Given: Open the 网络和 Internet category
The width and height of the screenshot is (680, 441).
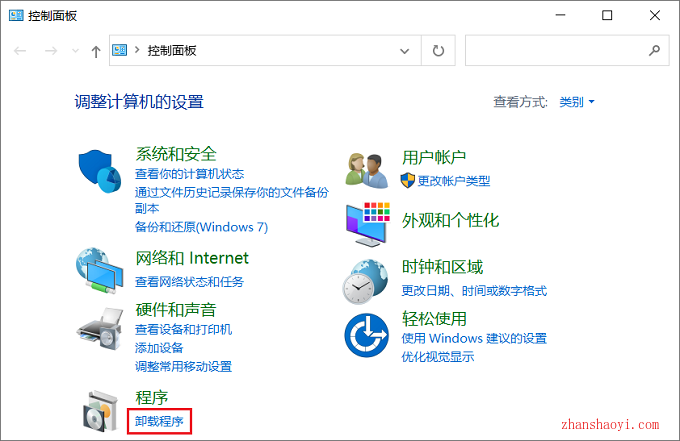Looking at the screenshot, I should pos(192,258).
